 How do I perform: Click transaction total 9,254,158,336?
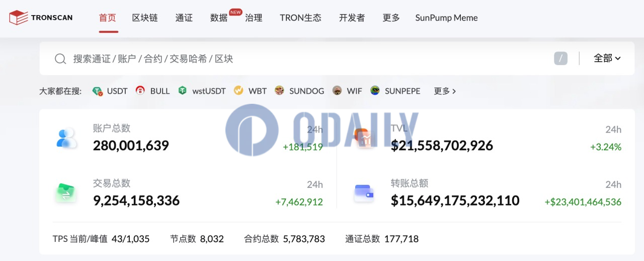pyautogui.click(x=136, y=201)
